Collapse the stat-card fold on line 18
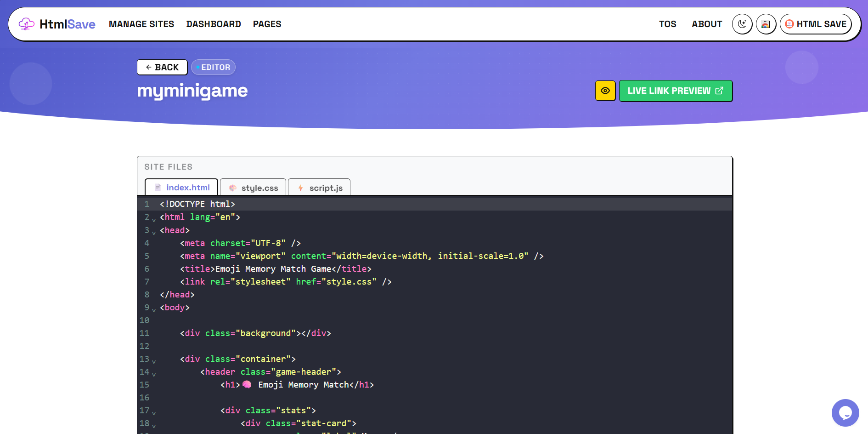 154,426
